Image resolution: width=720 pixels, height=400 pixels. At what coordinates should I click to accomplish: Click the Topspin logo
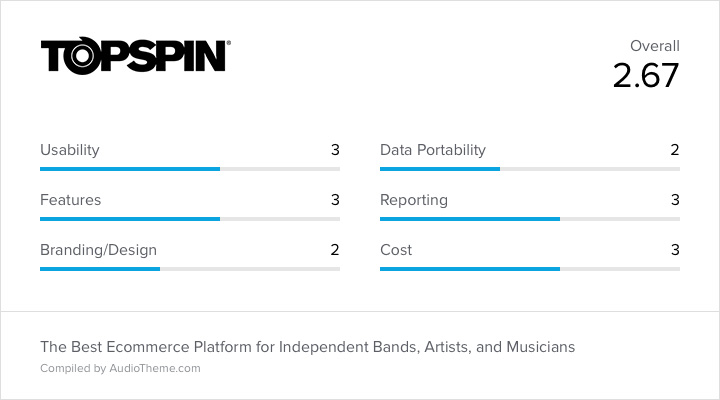pyautogui.click(x=136, y=56)
